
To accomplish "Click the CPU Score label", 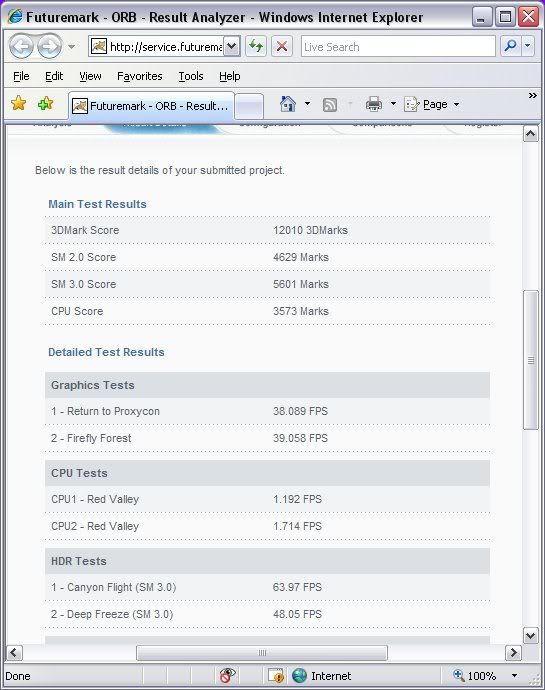I will tap(77, 311).
